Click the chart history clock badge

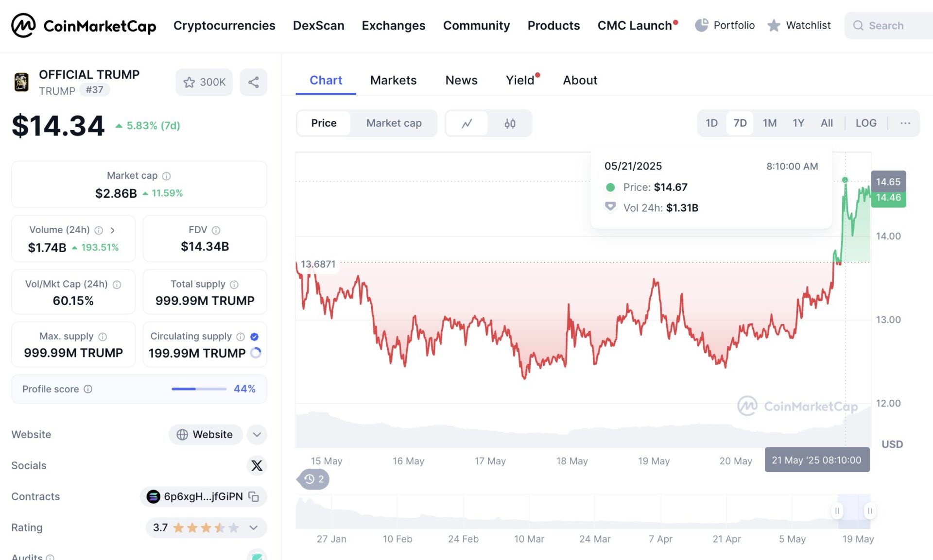click(x=312, y=479)
